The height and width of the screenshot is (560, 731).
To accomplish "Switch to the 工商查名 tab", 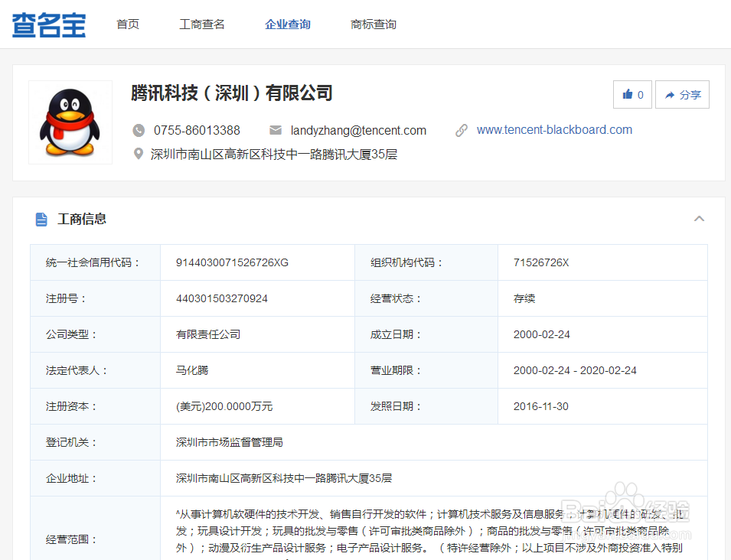I will click(201, 24).
